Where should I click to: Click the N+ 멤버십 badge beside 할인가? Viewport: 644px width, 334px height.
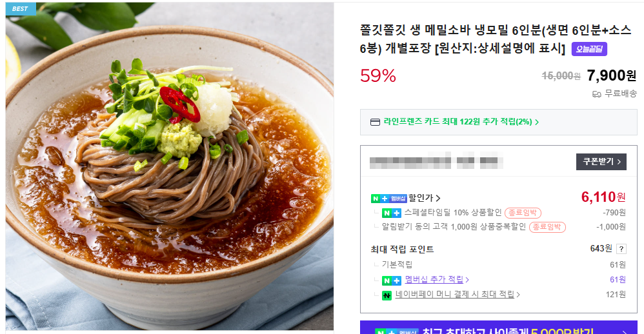(389, 199)
